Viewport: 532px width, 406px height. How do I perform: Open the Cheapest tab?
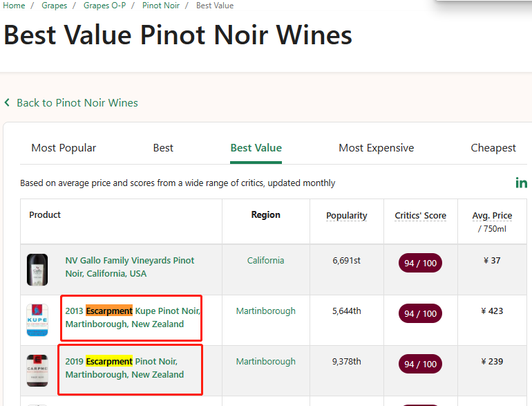tap(493, 148)
